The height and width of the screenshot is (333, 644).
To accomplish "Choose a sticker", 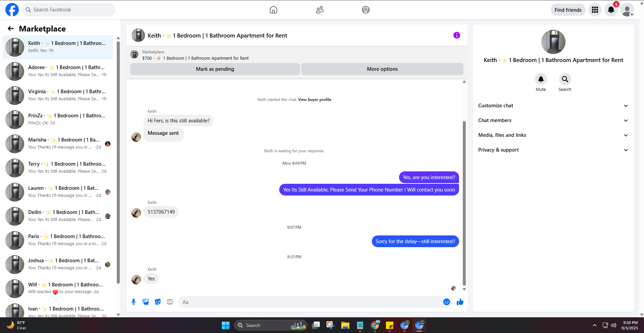I will [158, 302].
